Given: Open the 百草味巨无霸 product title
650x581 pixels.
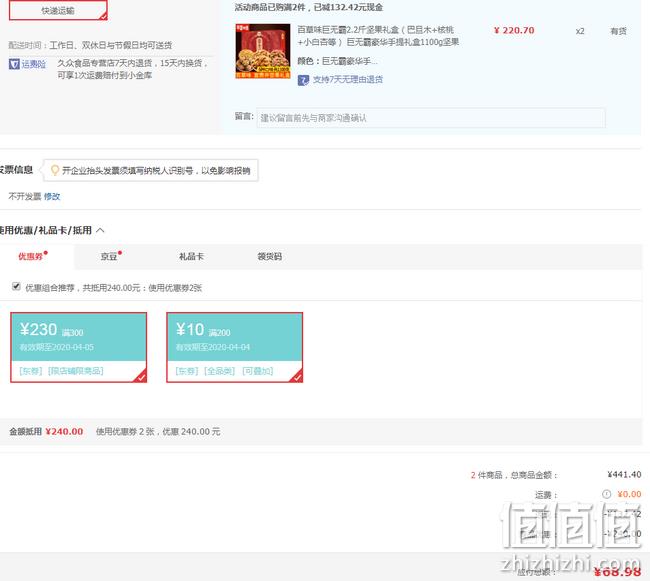Looking at the screenshot, I should pyautogui.click(x=378, y=36).
